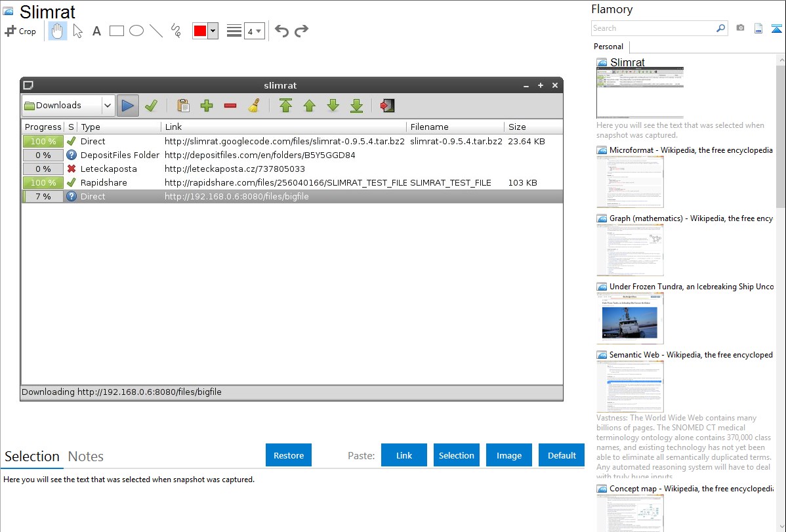Open the Under Frozen Tundra snapshot thumbnail
786x532 pixels.
click(x=630, y=318)
